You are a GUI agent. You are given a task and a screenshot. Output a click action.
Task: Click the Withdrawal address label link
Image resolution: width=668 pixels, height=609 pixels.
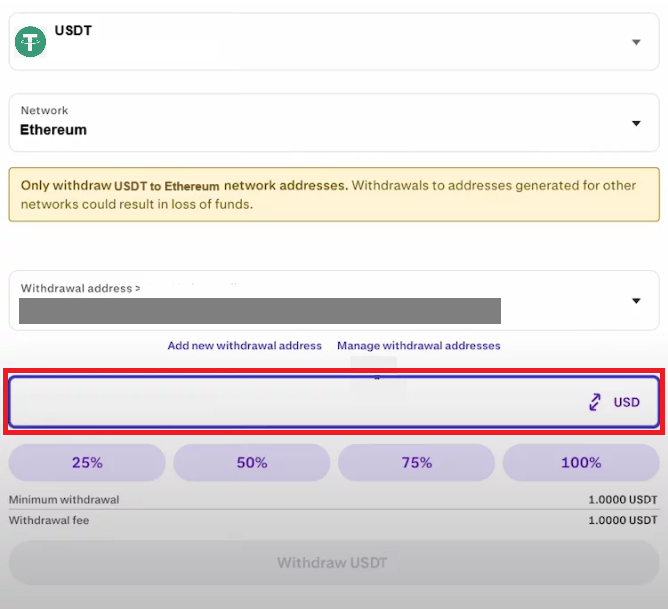pyautogui.click(x=80, y=288)
